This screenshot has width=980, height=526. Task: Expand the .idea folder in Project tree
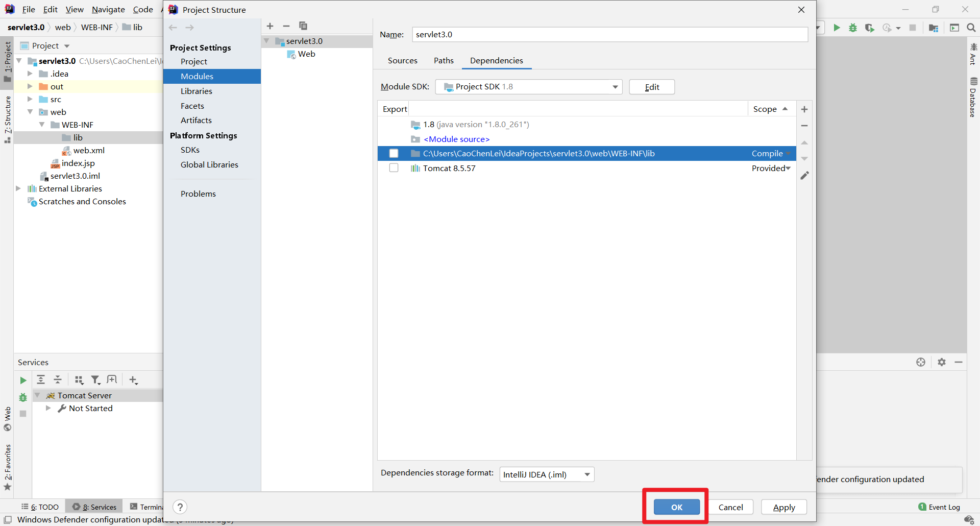pyautogui.click(x=30, y=74)
